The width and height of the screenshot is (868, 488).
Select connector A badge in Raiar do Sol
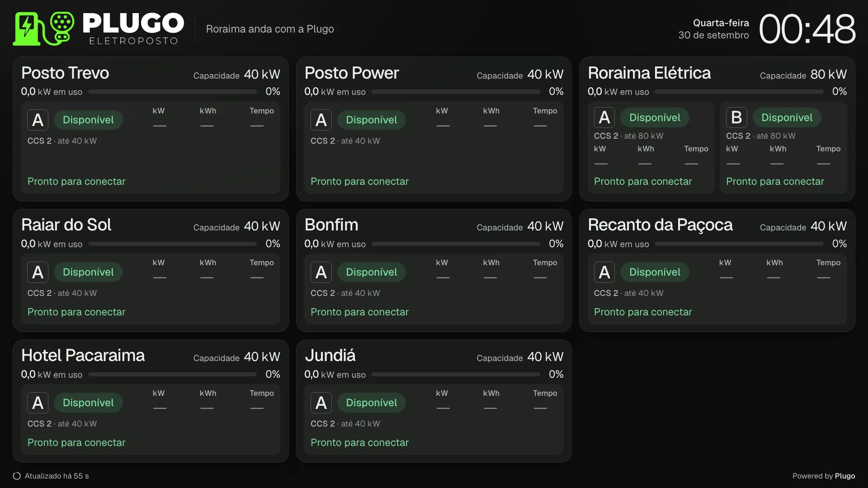(38, 272)
